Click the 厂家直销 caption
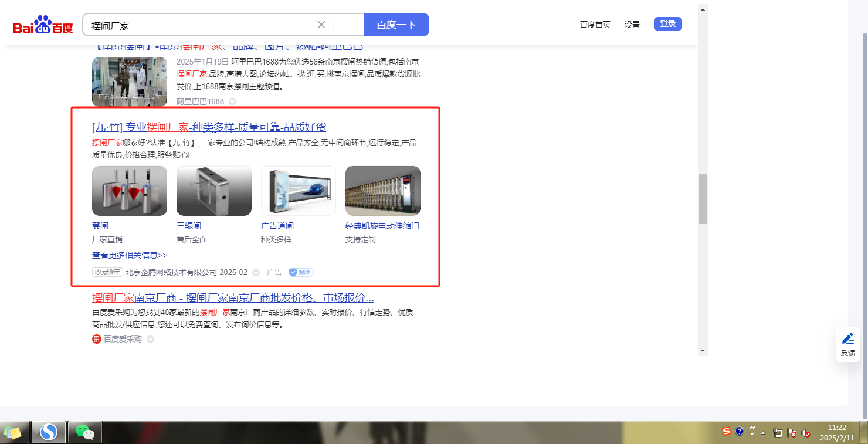The height and width of the screenshot is (444, 868). [x=107, y=239]
